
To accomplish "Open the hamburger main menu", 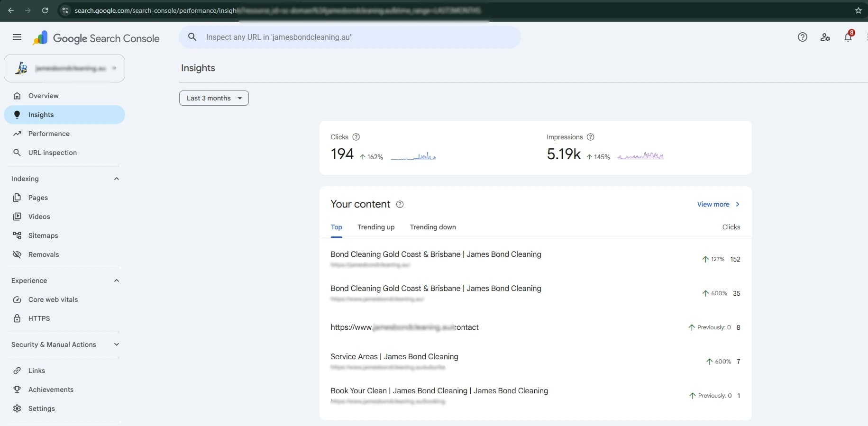I will pyautogui.click(x=17, y=37).
